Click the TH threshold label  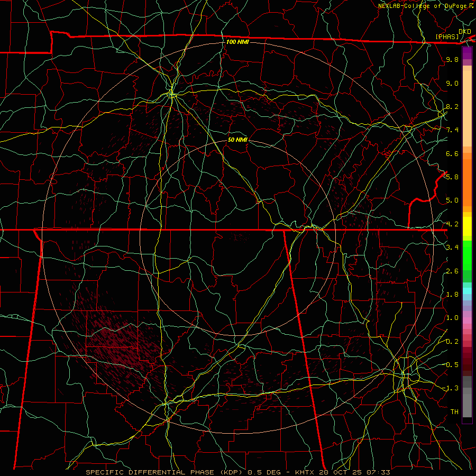[x=454, y=412]
